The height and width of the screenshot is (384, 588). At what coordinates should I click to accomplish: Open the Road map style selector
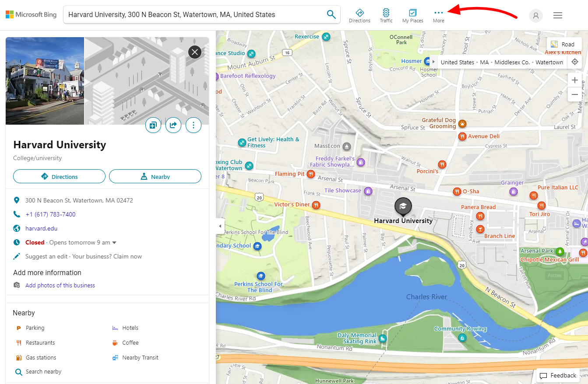click(x=564, y=44)
